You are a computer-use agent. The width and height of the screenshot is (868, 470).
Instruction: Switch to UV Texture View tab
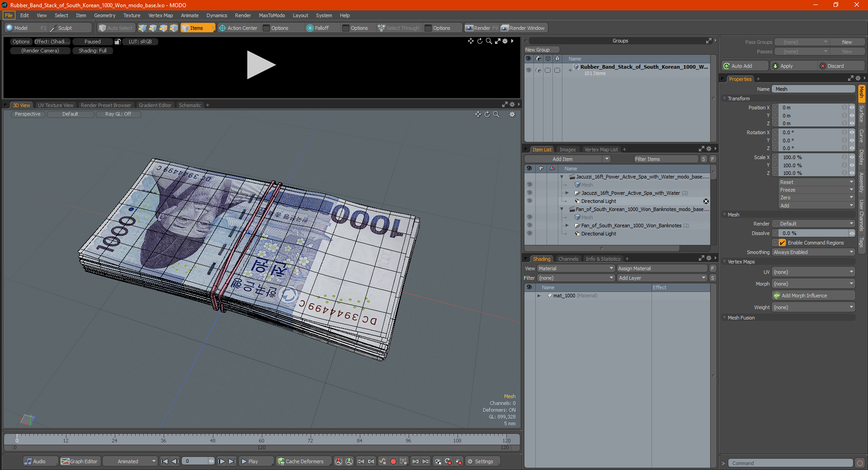56,105
